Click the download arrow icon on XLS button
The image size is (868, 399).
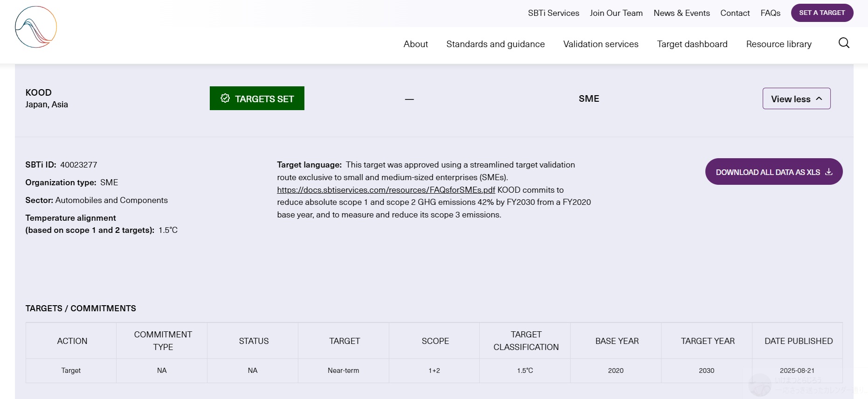click(828, 172)
